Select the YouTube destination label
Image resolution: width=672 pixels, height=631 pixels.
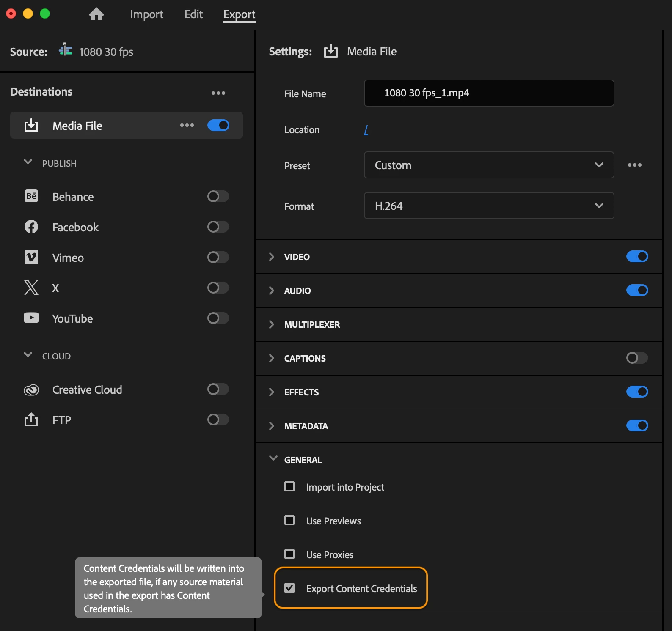click(x=72, y=319)
